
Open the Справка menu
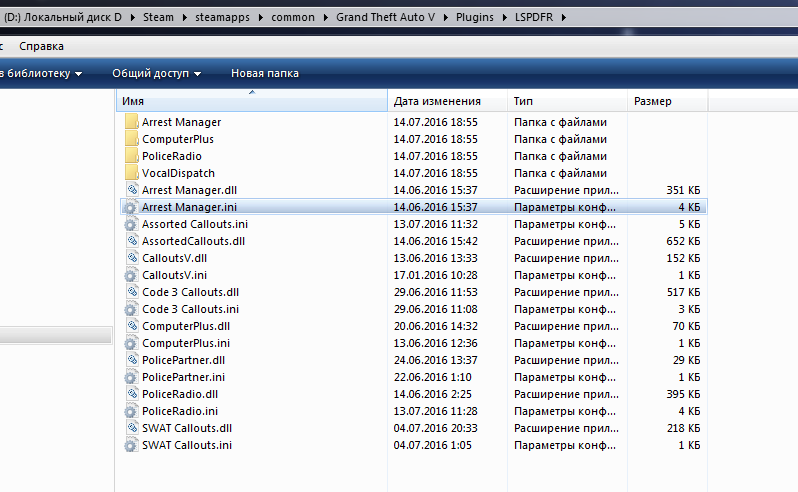[41, 46]
